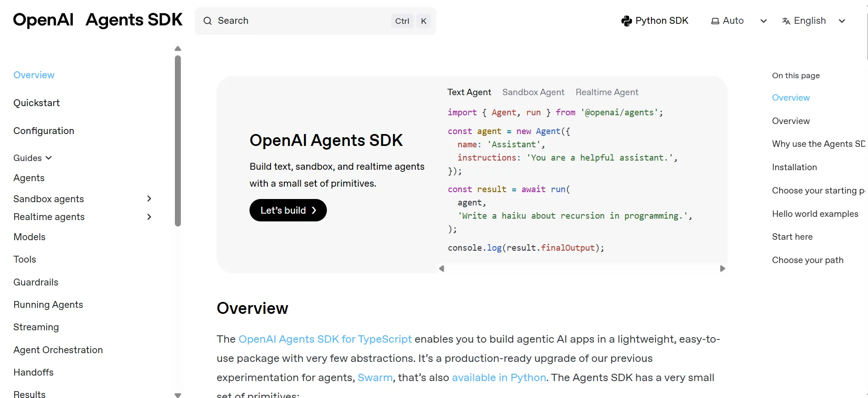Open Streaming in the sidebar
Screen dimensions: 868x398
pyautogui.click(x=36, y=327)
